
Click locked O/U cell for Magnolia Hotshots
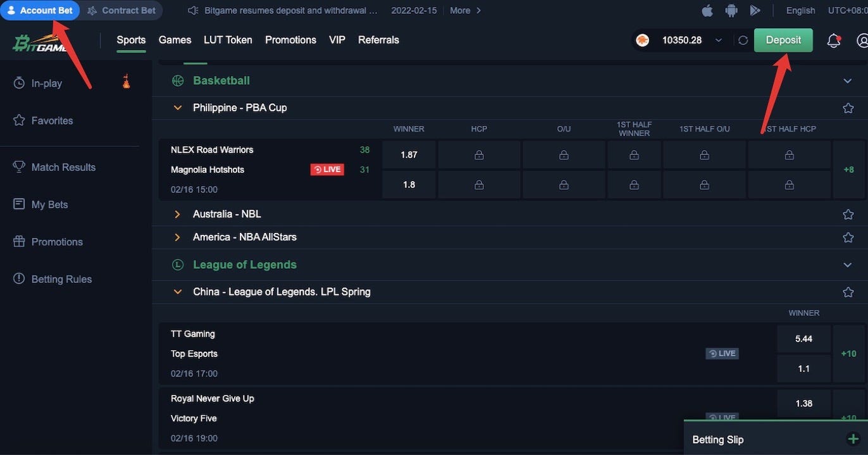coord(564,185)
